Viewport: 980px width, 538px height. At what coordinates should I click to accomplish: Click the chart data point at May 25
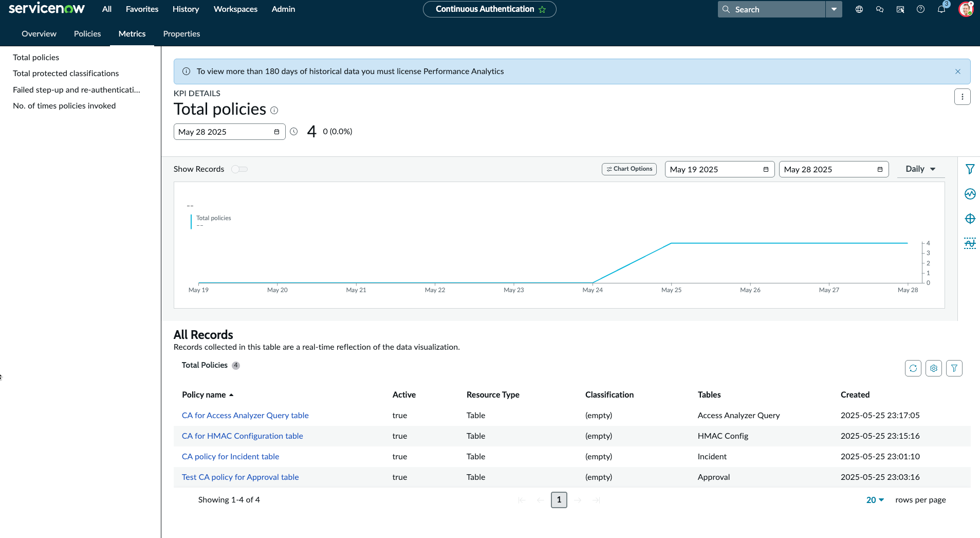point(671,243)
